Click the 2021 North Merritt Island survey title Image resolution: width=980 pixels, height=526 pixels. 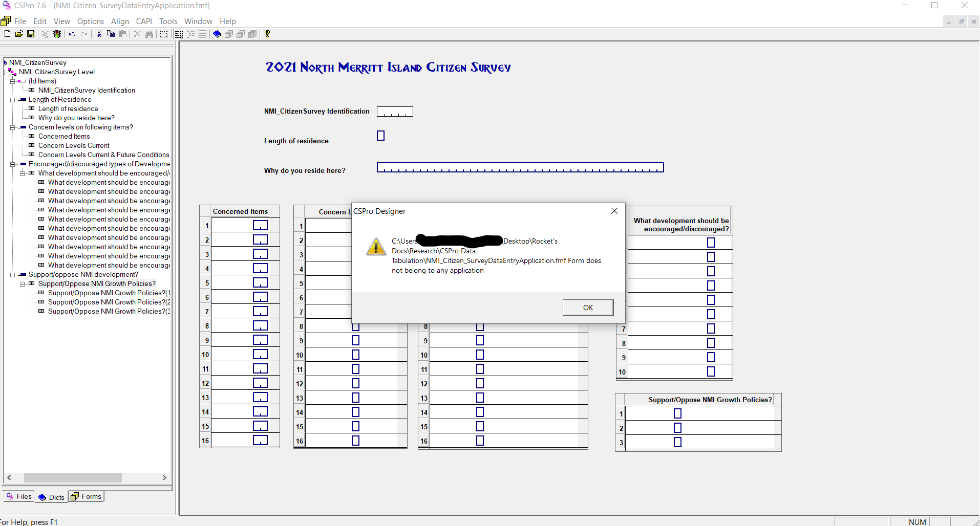388,67
